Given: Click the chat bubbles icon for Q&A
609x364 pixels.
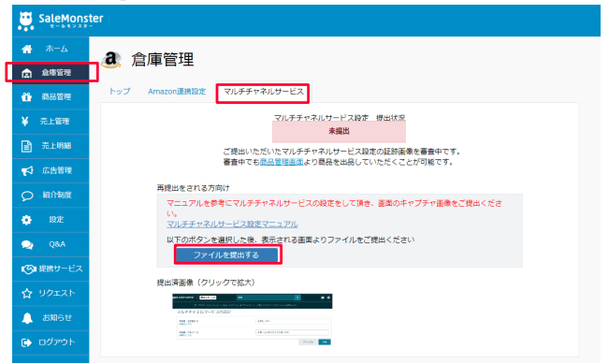Looking at the screenshot, I should coord(27,245).
